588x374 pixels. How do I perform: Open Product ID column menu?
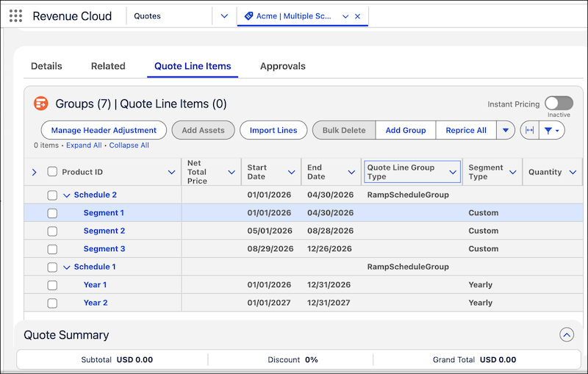point(171,172)
